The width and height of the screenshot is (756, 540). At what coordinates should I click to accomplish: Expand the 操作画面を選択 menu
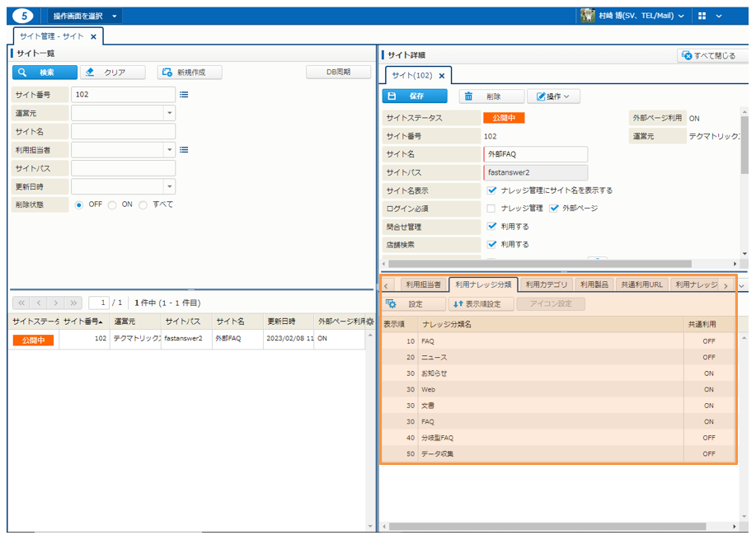(x=85, y=16)
